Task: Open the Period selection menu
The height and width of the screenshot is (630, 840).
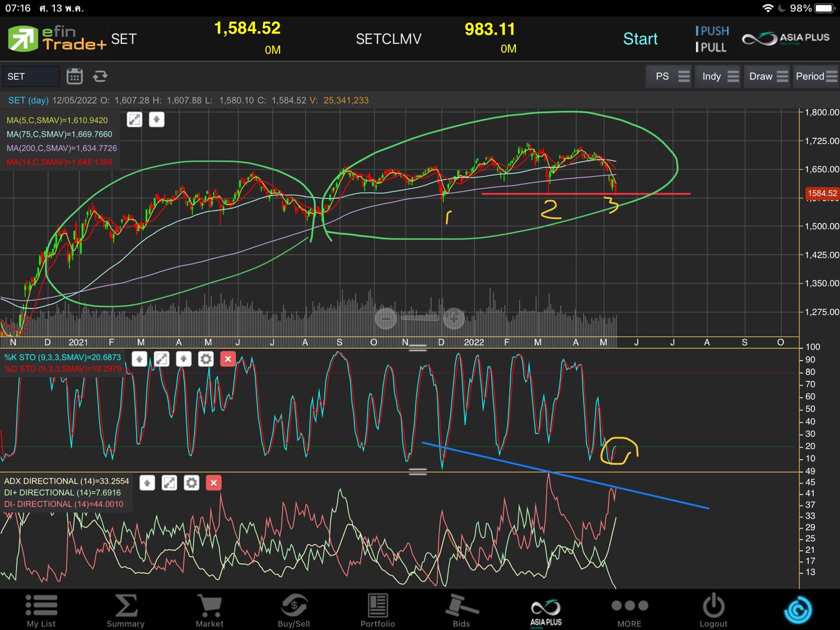Action: pyautogui.click(x=816, y=76)
